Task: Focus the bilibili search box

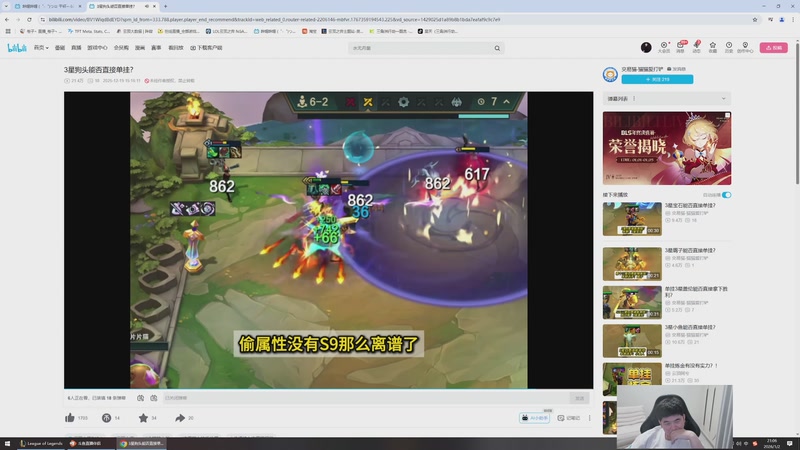Action: (x=421, y=48)
